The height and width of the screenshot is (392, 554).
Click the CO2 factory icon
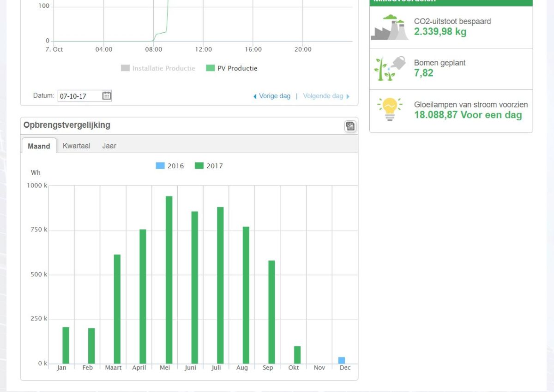click(x=390, y=28)
